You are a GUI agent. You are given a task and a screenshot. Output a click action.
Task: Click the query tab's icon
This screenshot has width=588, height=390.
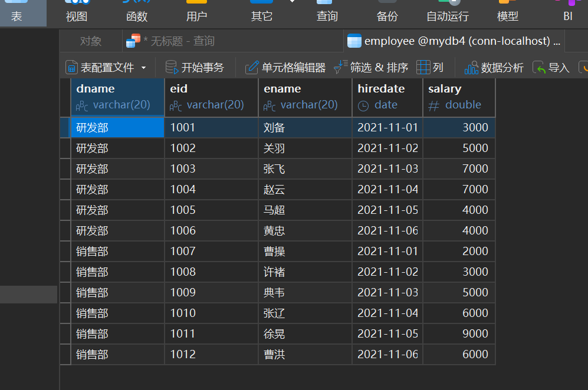coord(133,41)
